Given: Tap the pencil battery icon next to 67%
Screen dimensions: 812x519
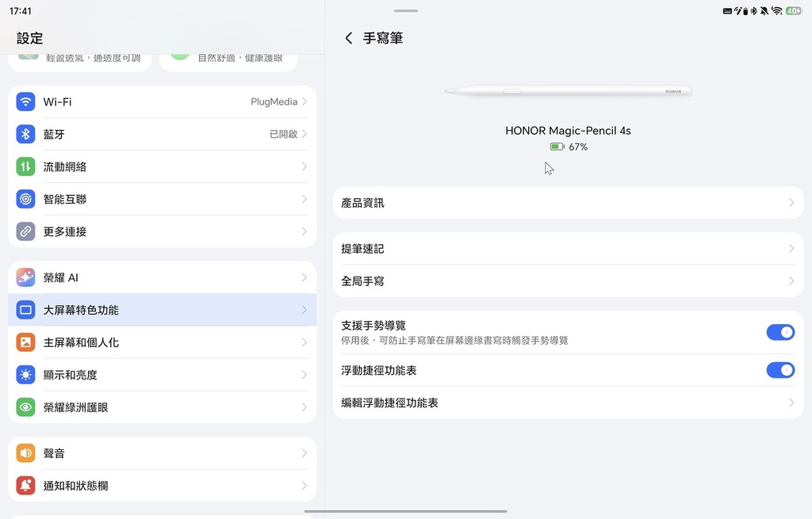Looking at the screenshot, I should click(557, 147).
